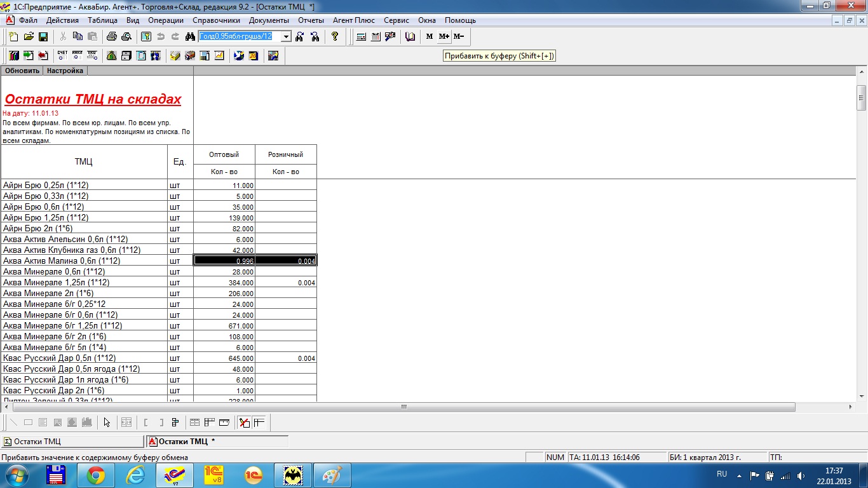The image size is (868, 488).
Task: Create a new document with the blank page icon
Action: 13,37
